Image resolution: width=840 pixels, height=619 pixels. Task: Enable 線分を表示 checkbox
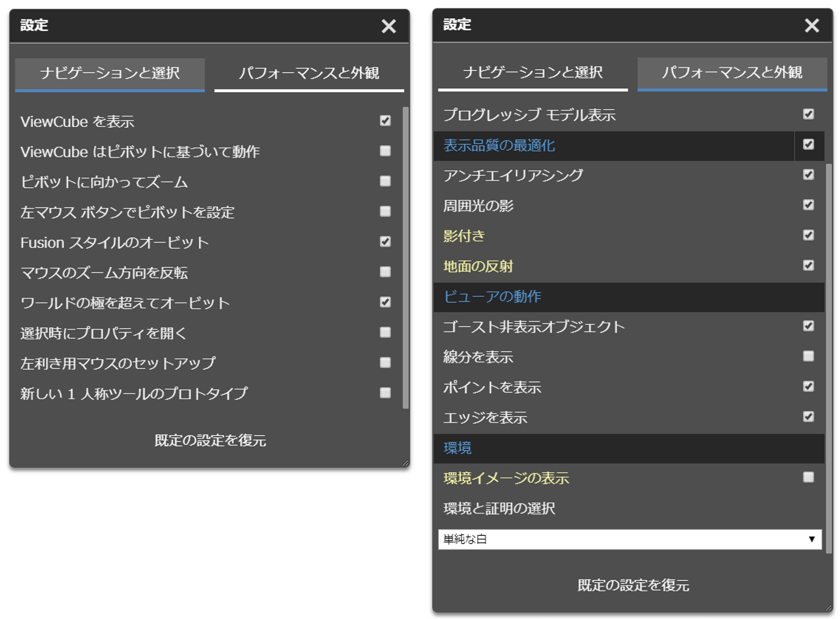(808, 357)
